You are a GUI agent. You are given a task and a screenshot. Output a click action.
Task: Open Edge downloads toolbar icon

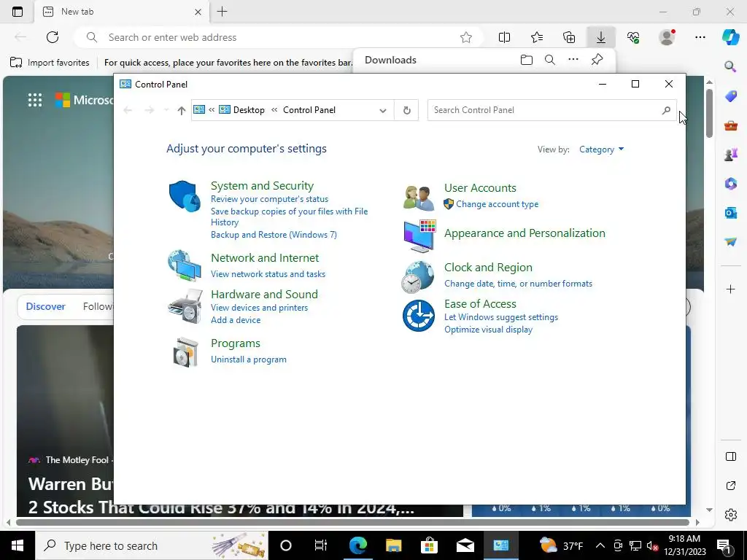(x=601, y=37)
